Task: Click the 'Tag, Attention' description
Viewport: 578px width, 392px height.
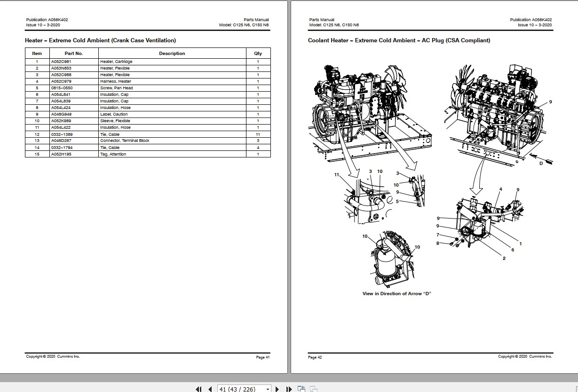Action: click(113, 154)
